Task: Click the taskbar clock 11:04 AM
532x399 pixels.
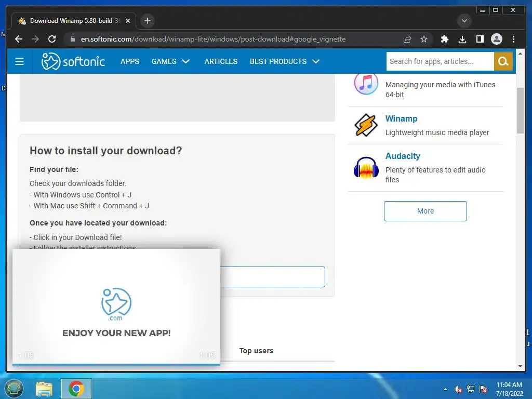Action: coord(509,385)
